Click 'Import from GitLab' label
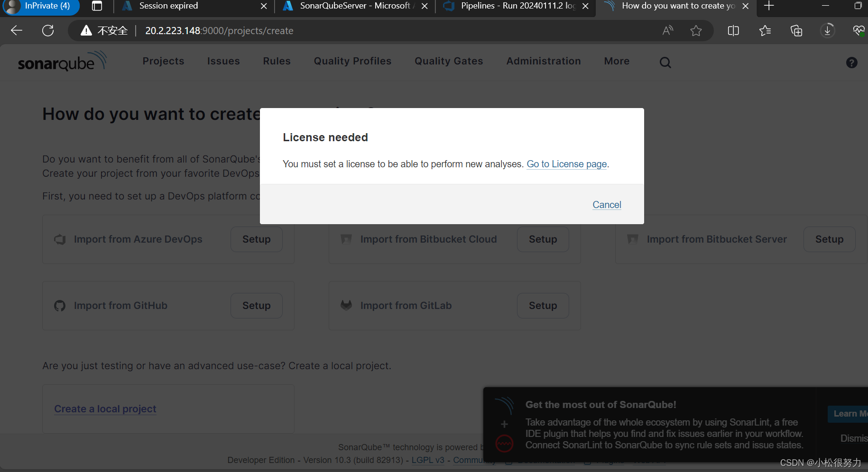The image size is (868, 472). coord(406,306)
